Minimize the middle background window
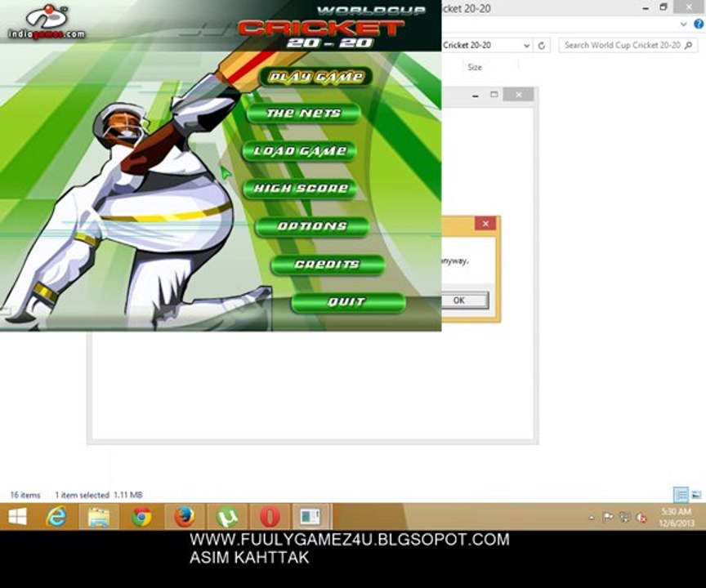The height and width of the screenshot is (588, 706). coord(475,95)
